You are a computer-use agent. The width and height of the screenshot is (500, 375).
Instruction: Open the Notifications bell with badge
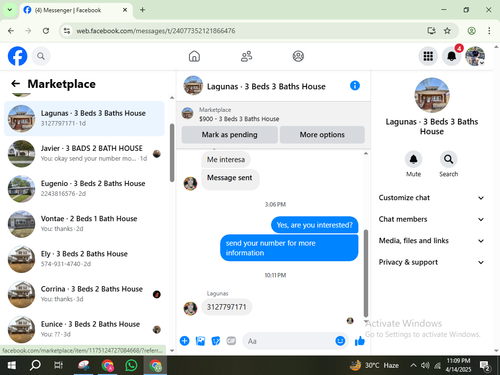452,56
